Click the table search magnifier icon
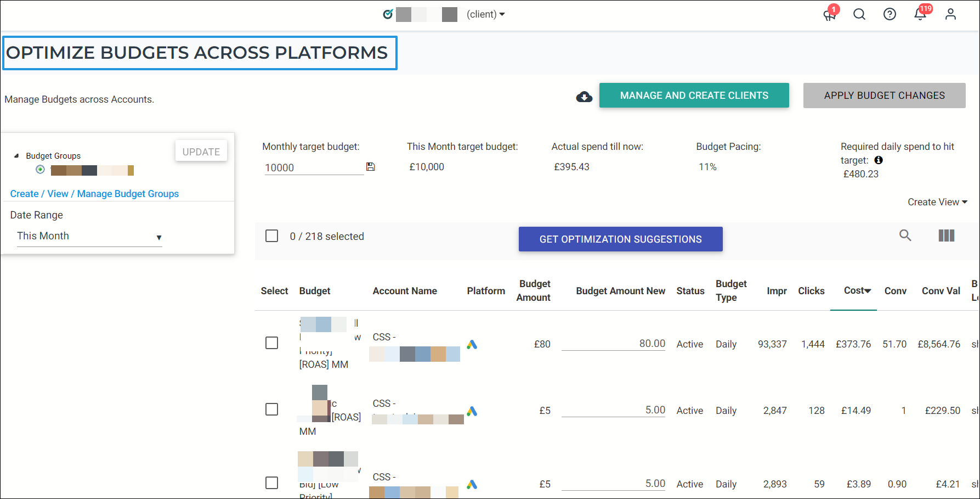This screenshot has width=980, height=499. (905, 236)
